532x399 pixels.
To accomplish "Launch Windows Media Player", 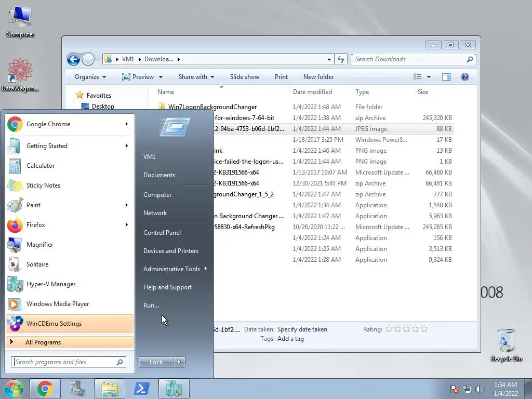I will [70, 303].
